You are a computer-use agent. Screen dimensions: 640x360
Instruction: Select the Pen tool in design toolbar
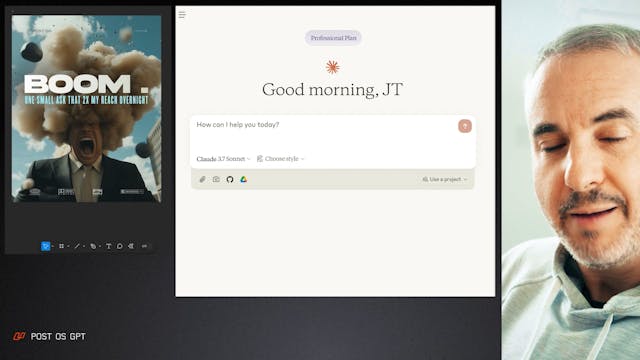(93, 246)
